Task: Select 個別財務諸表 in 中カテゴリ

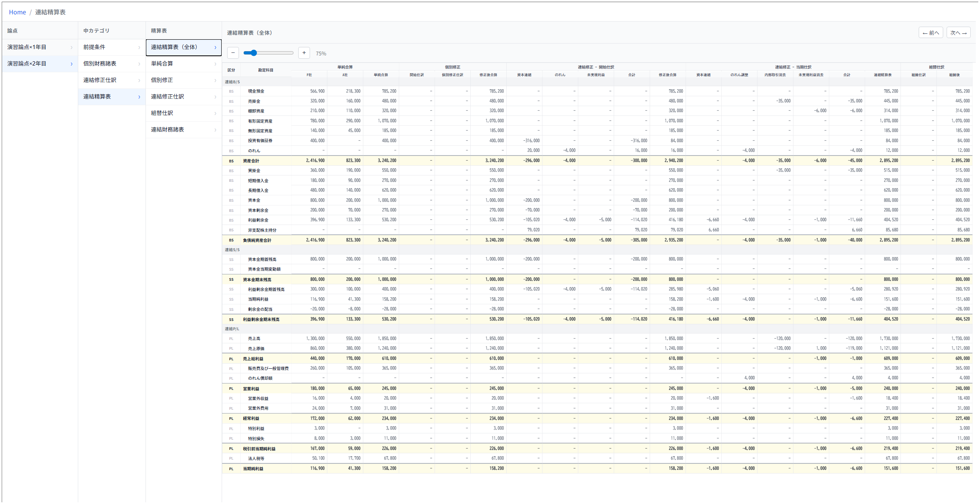Action: click(100, 63)
